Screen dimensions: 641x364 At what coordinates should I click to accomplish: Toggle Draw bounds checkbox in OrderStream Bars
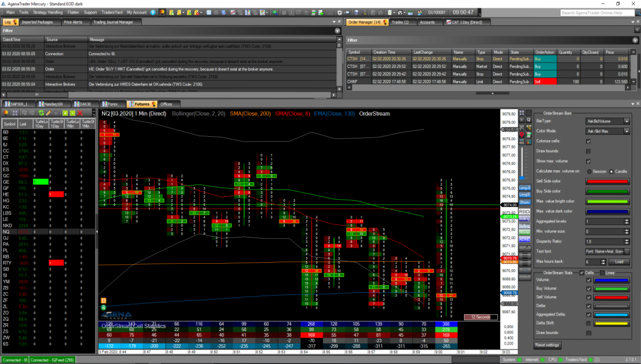click(x=588, y=151)
